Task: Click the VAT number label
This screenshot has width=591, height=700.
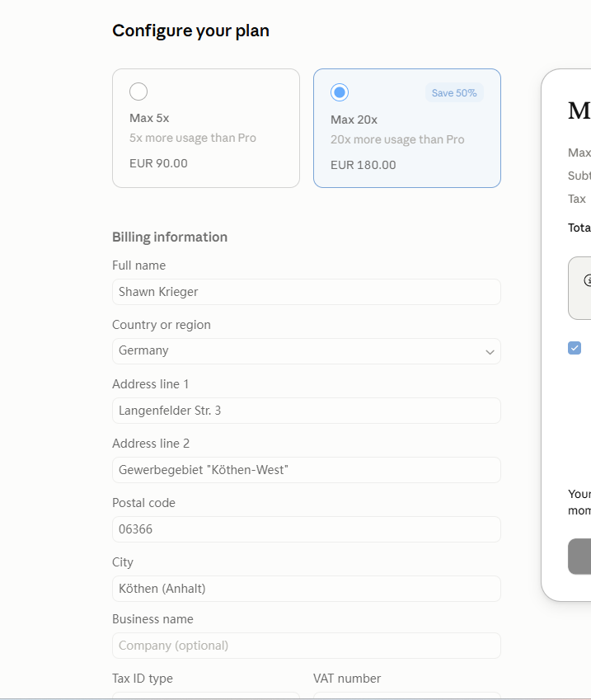Action: tap(347, 679)
